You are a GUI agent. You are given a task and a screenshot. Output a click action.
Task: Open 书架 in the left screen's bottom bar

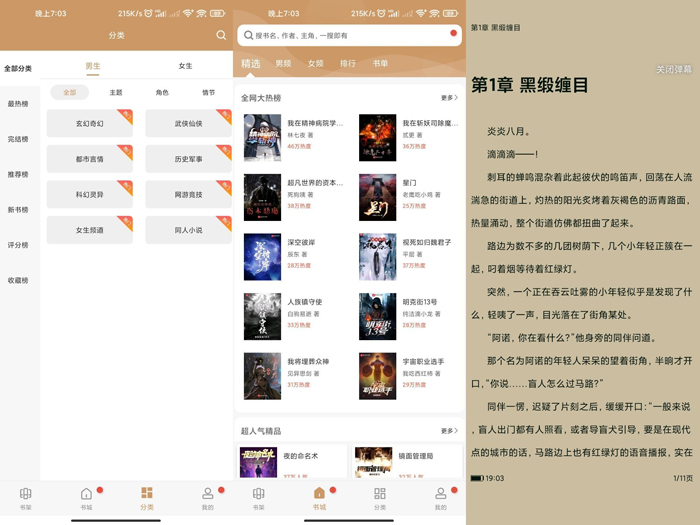tap(25, 498)
